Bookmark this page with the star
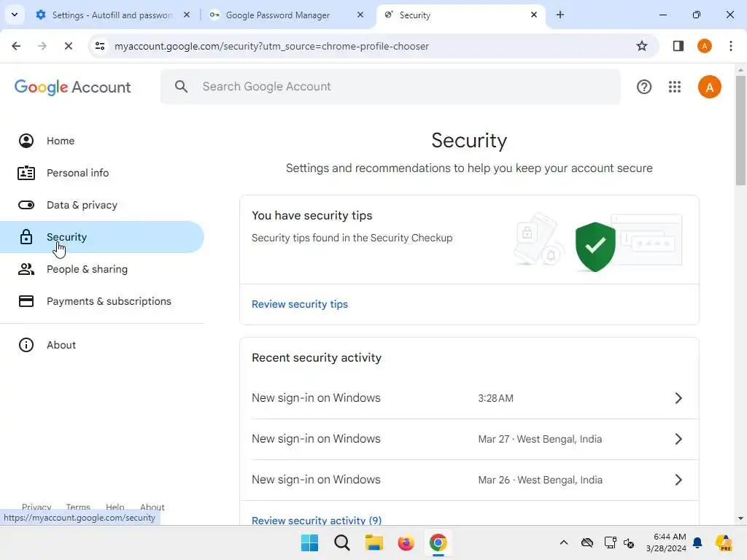The height and width of the screenshot is (560, 747). [x=642, y=46]
